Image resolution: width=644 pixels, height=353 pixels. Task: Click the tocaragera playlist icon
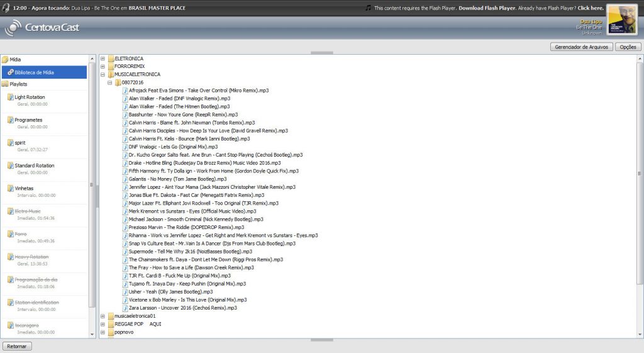click(11, 325)
